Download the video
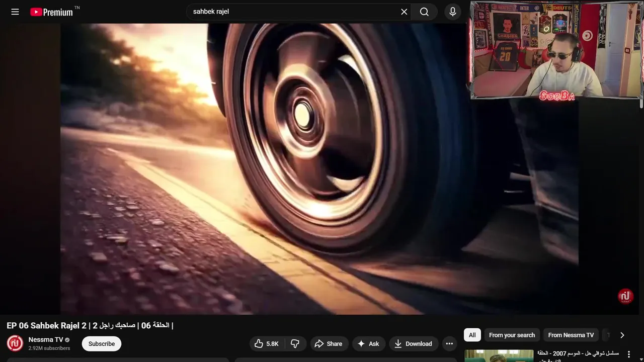Screen dimensions: 644x362 click(414, 344)
